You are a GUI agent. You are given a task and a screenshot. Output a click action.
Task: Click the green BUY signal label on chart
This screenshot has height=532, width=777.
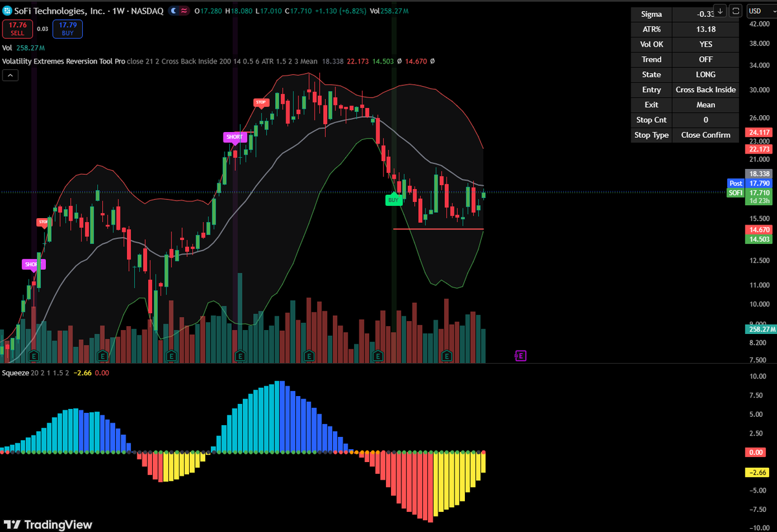click(x=393, y=199)
